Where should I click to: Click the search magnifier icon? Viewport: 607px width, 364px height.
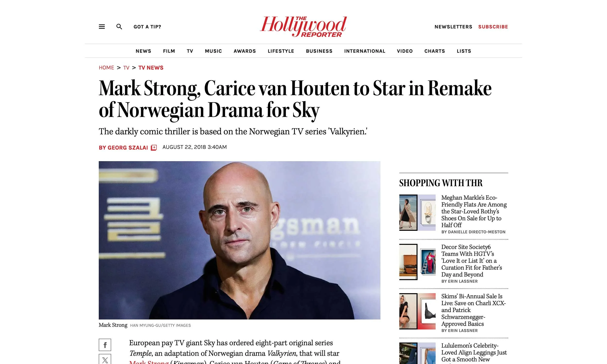pos(119,26)
